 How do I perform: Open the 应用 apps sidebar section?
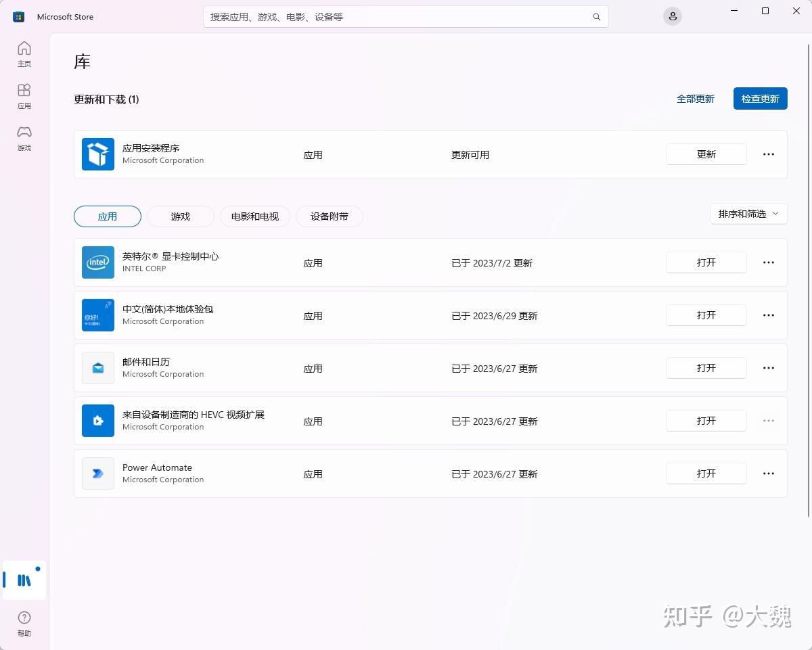[24, 96]
